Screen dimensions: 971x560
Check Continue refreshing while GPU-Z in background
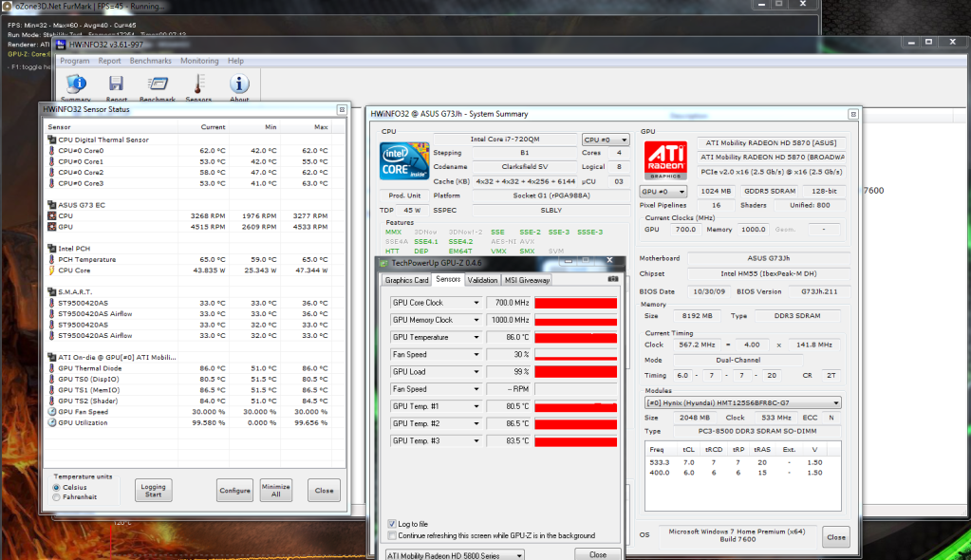[392, 536]
